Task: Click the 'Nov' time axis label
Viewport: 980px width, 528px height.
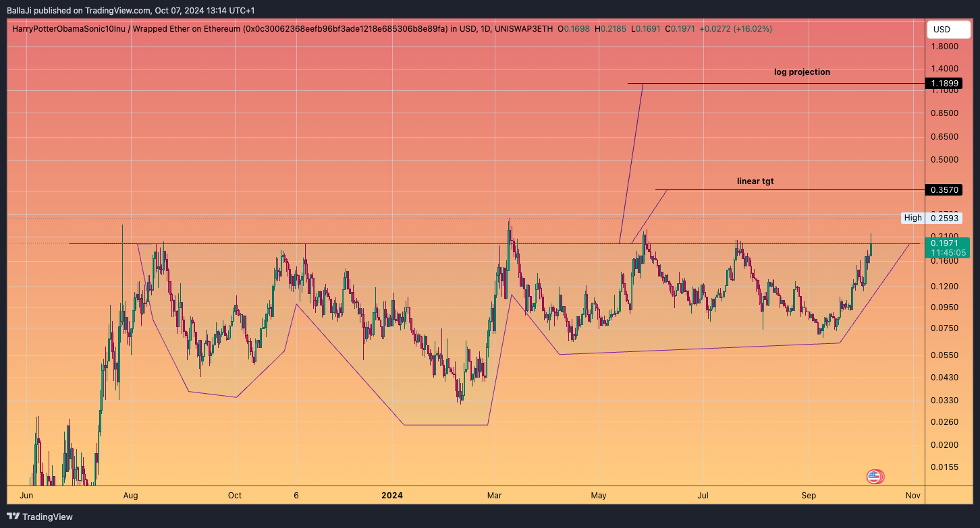Action: click(913, 496)
